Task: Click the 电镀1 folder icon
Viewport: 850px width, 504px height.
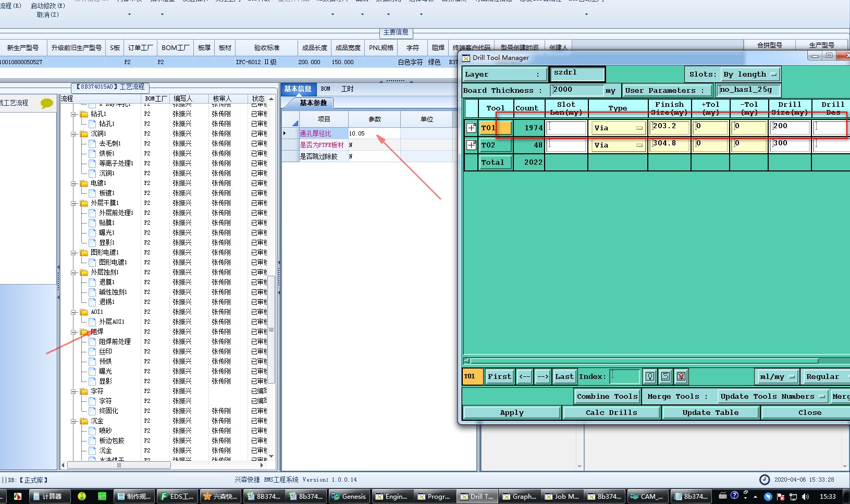Action: coord(84,183)
